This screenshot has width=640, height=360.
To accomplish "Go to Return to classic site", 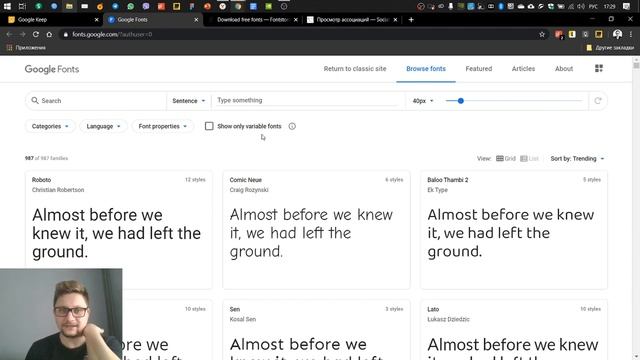I will pos(355,69).
